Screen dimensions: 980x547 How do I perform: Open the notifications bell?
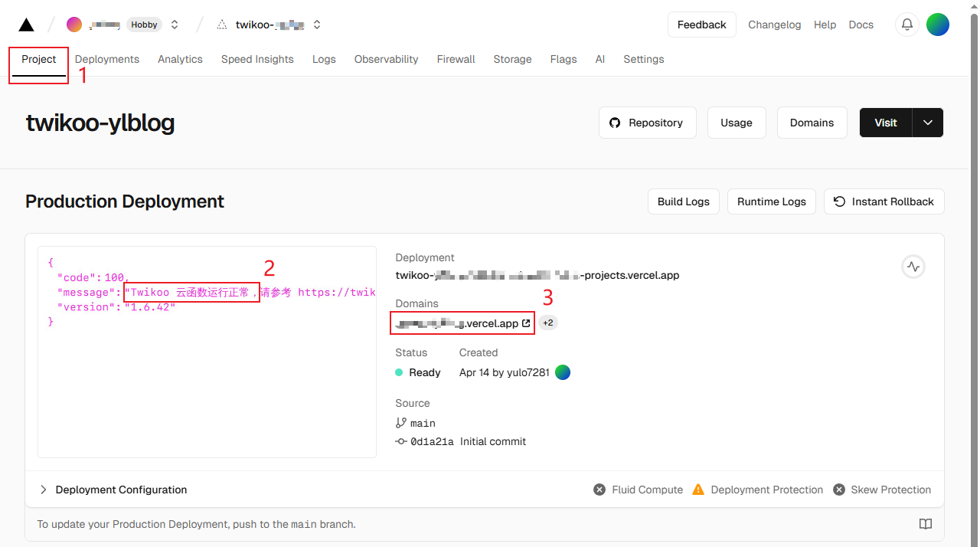(x=907, y=25)
